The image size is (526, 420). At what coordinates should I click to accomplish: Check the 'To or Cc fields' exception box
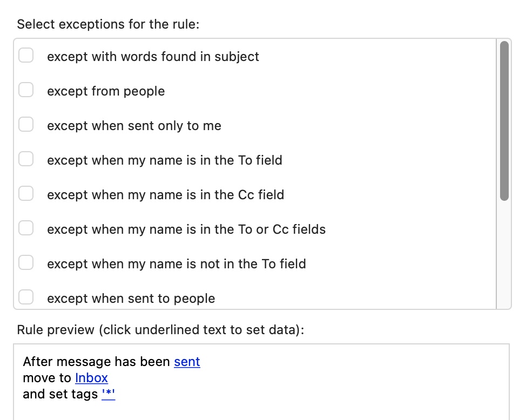coord(26,228)
